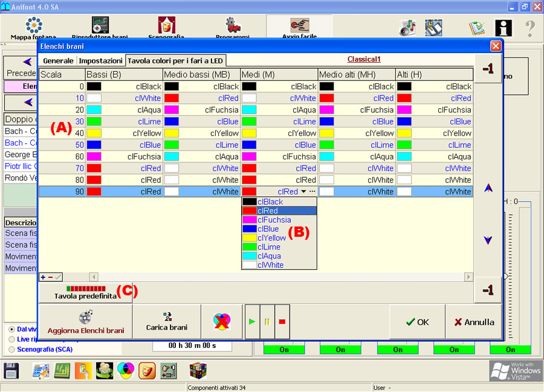The height and width of the screenshot is (392, 544).
Task: Click the theater mask icon in bottom toolbar
Action: pyautogui.click(x=147, y=371)
